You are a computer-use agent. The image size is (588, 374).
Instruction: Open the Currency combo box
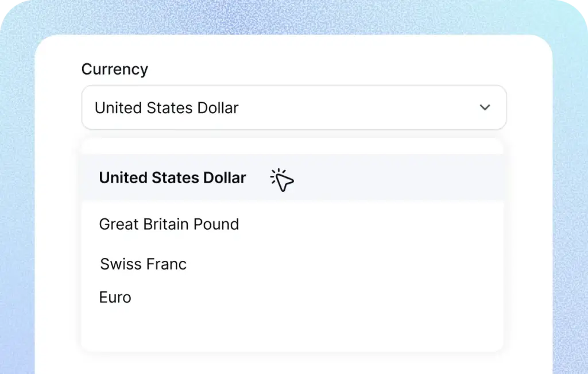293,107
